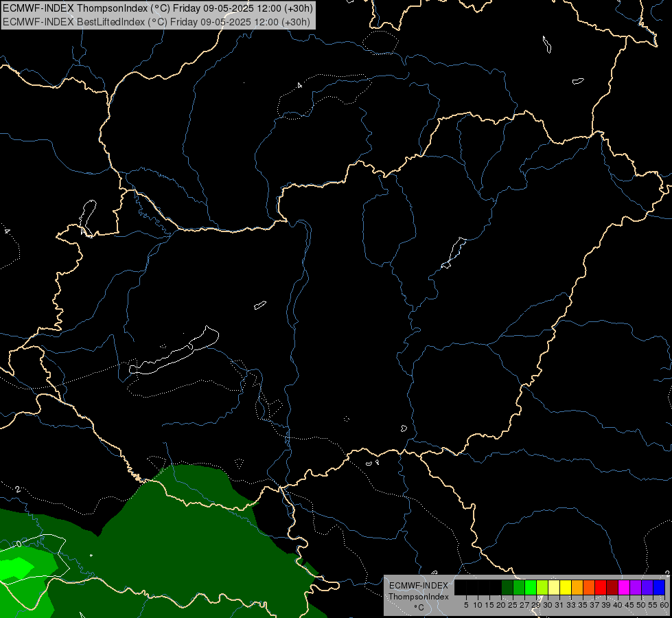Image resolution: width=672 pixels, height=618 pixels.
Task: Select the blue 55–60 legend swatch
Action: [659, 588]
